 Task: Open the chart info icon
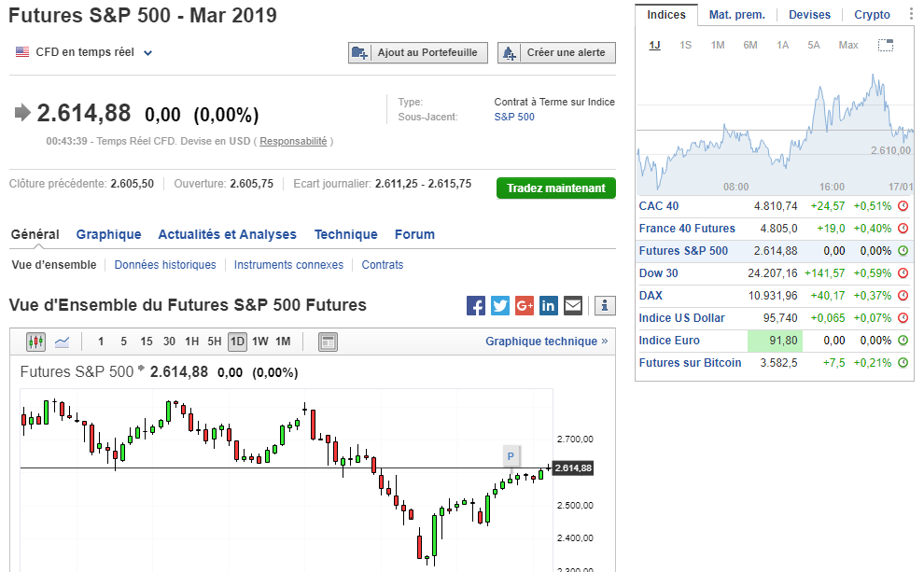(x=605, y=305)
